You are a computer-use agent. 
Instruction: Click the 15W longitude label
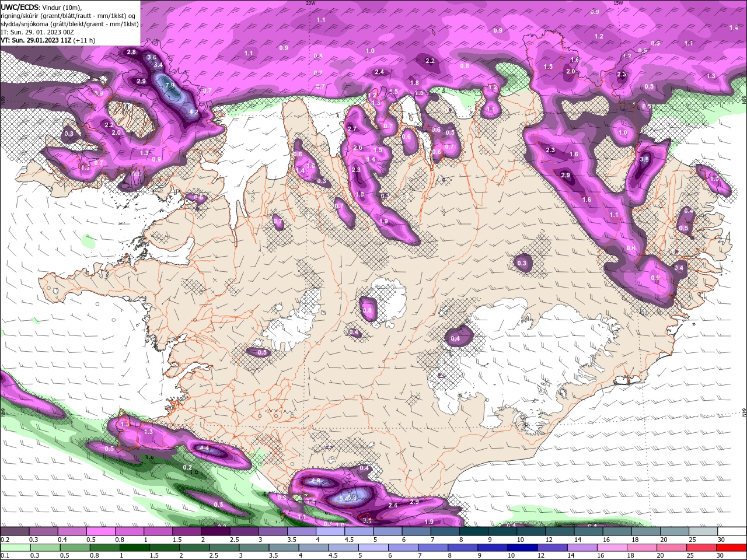[x=618, y=2]
